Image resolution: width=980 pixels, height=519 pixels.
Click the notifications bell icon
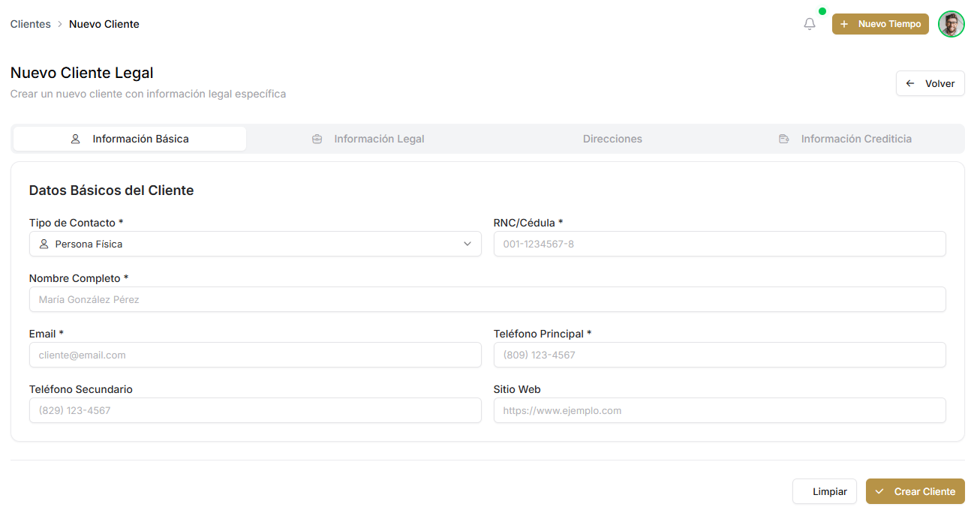809,24
